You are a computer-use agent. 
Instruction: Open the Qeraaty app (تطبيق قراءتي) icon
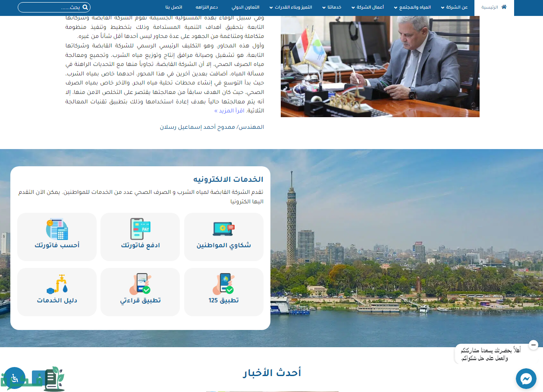(140, 284)
